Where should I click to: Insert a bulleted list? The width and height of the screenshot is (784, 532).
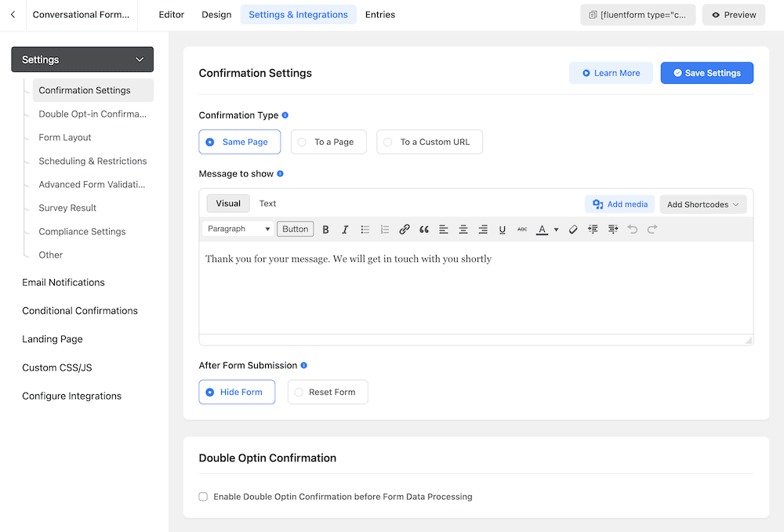point(365,230)
